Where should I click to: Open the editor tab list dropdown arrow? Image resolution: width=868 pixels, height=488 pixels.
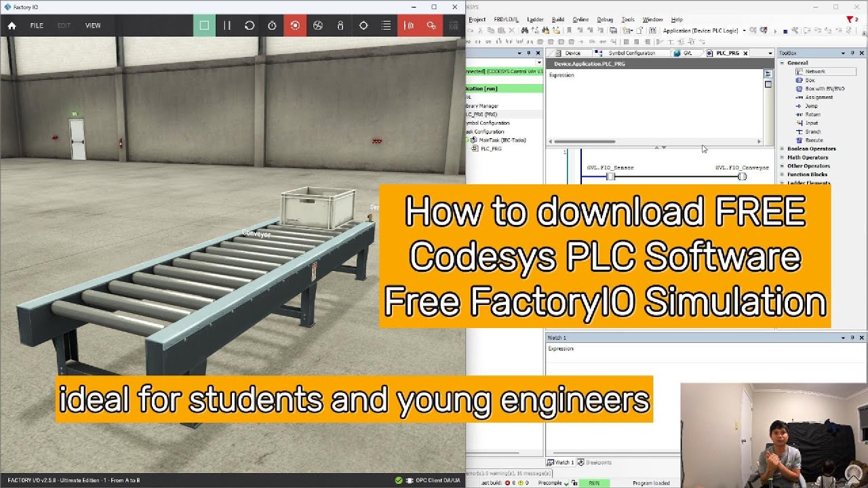[770, 53]
